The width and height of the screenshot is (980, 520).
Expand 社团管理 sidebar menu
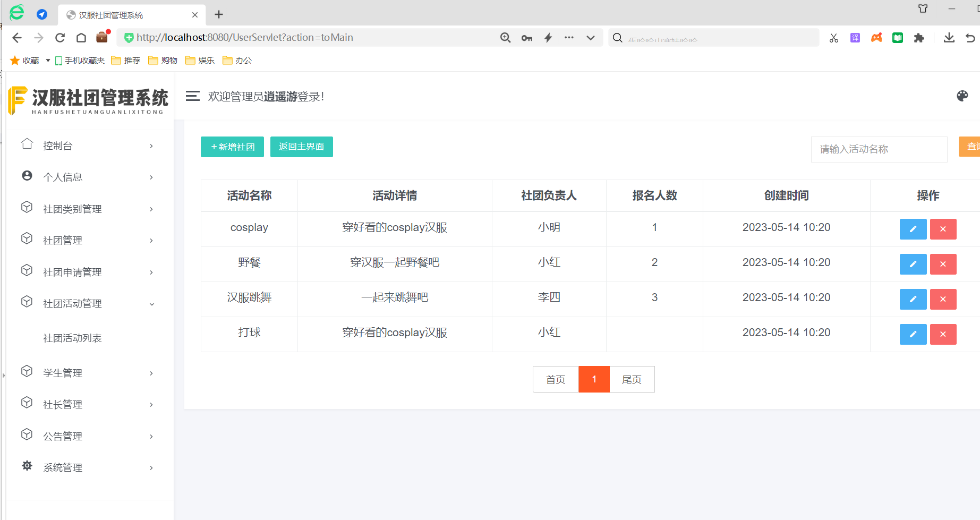[x=89, y=240]
